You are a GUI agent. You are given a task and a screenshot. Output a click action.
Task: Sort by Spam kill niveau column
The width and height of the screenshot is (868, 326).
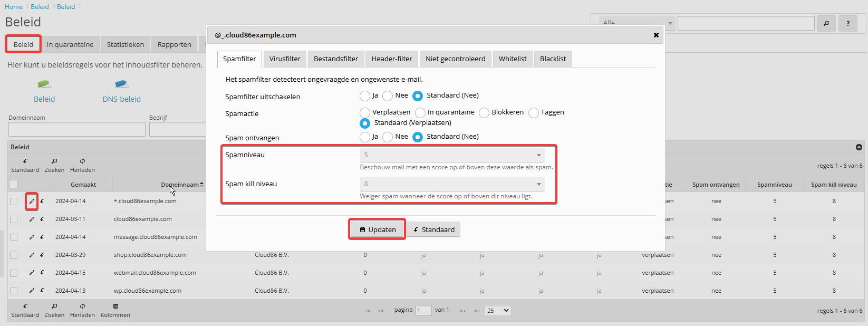834,185
